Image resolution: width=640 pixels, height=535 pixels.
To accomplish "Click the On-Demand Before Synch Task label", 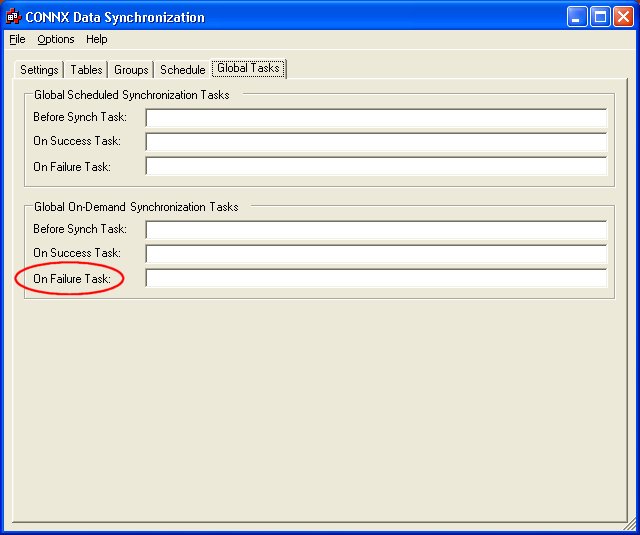I will [x=80, y=229].
